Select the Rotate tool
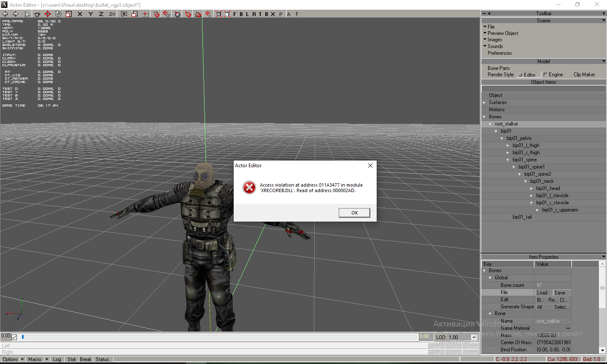Screen dimensions: 607x364 coord(58,14)
